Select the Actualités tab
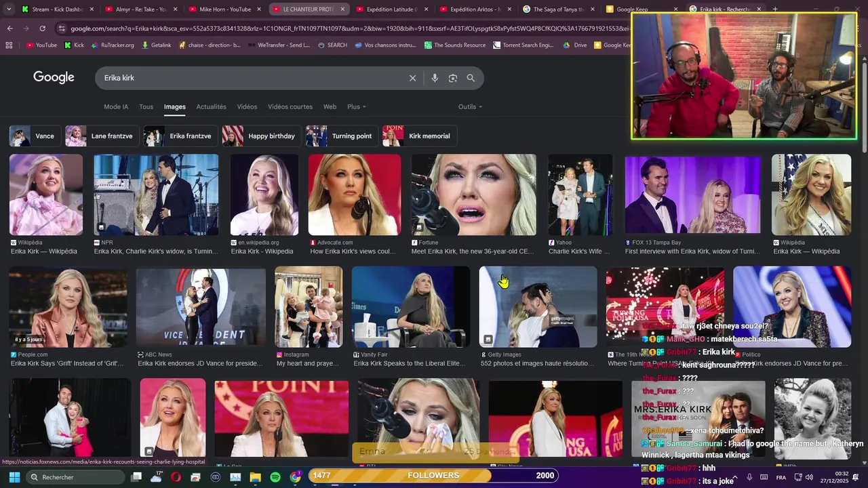The image size is (868, 488). 211,106
